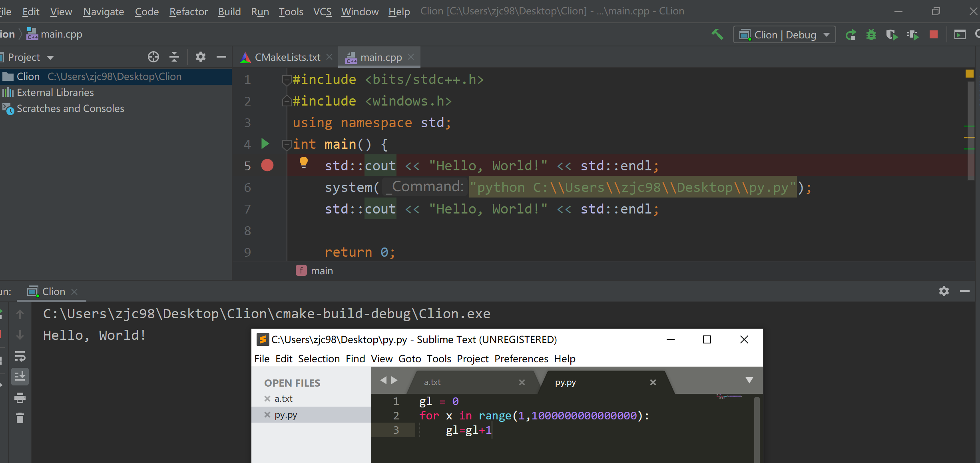Open Sublime Text Goto menu
This screenshot has height=463, width=980.
click(410, 359)
